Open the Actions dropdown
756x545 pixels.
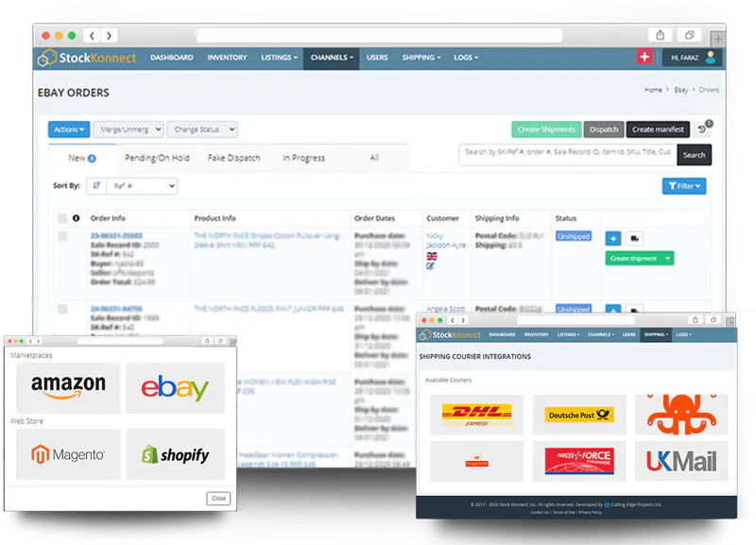point(69,129)
